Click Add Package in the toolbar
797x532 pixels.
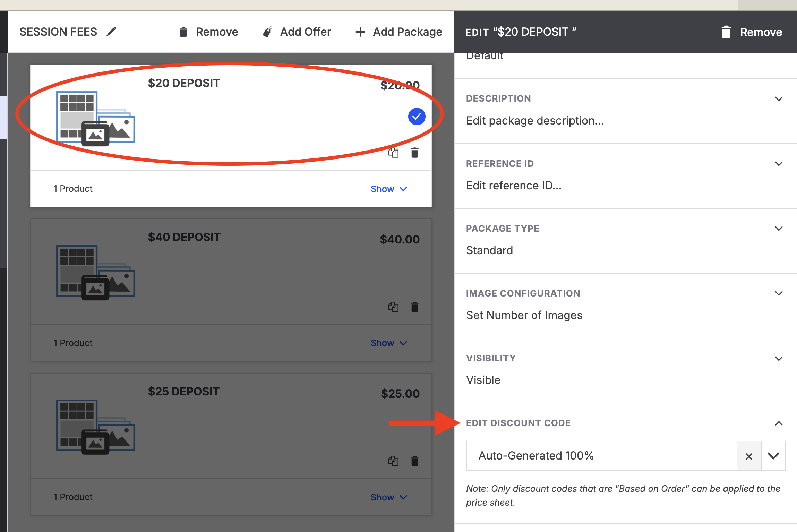pos(399,32)
